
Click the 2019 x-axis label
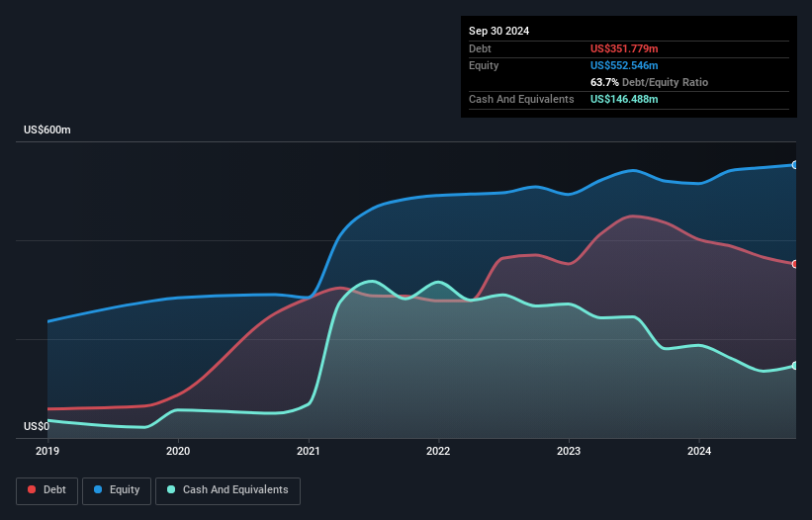tap(47, 451)
